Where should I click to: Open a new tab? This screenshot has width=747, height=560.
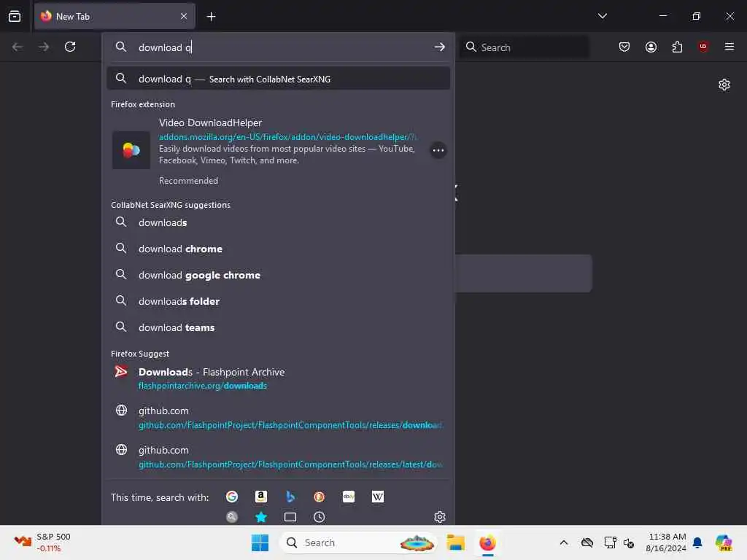(211, 17)
